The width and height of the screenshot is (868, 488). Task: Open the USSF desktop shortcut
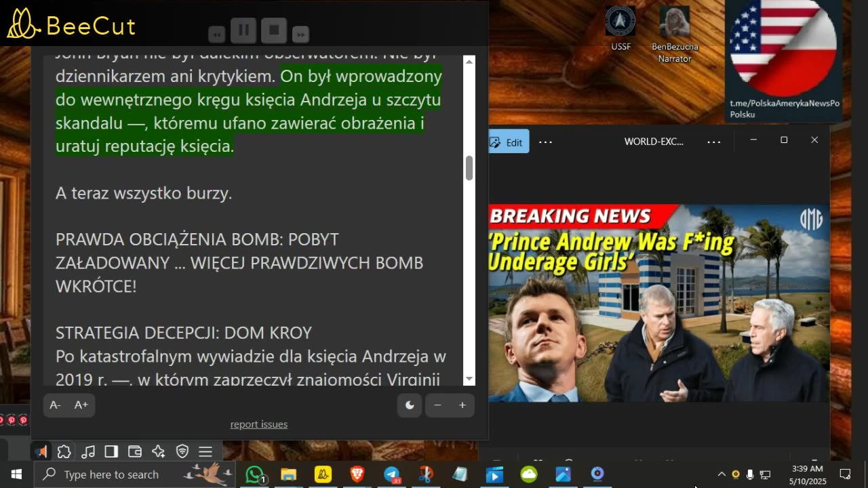620,28
